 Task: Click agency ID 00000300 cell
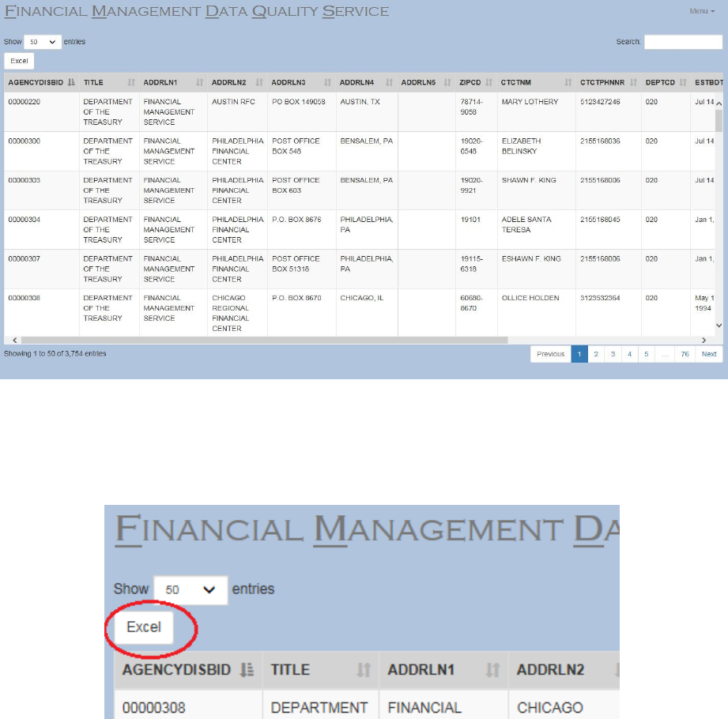point(41,152)
